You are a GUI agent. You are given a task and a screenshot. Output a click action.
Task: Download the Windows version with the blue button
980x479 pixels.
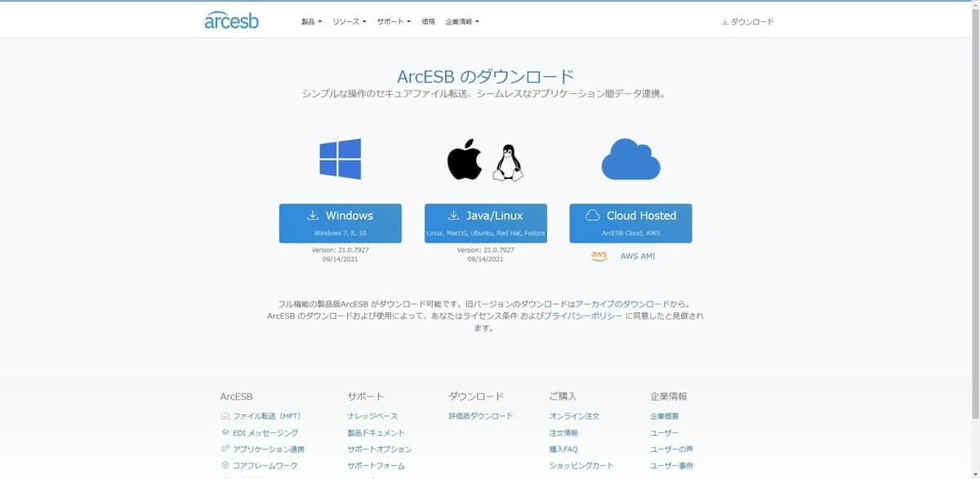pyautogui.click(x=341, y=223)
